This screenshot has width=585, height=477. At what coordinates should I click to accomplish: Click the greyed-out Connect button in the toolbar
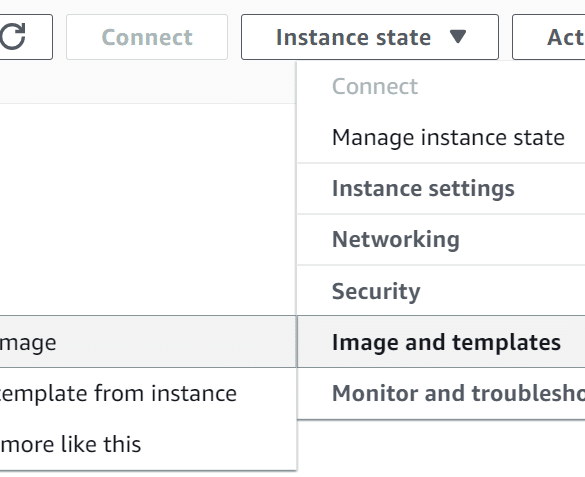coord(147,37)
